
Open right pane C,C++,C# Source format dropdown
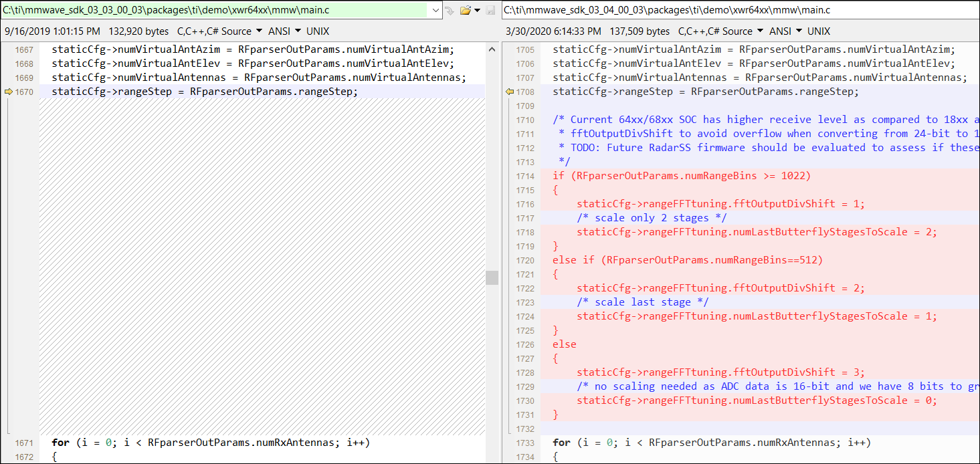(720, 31)
